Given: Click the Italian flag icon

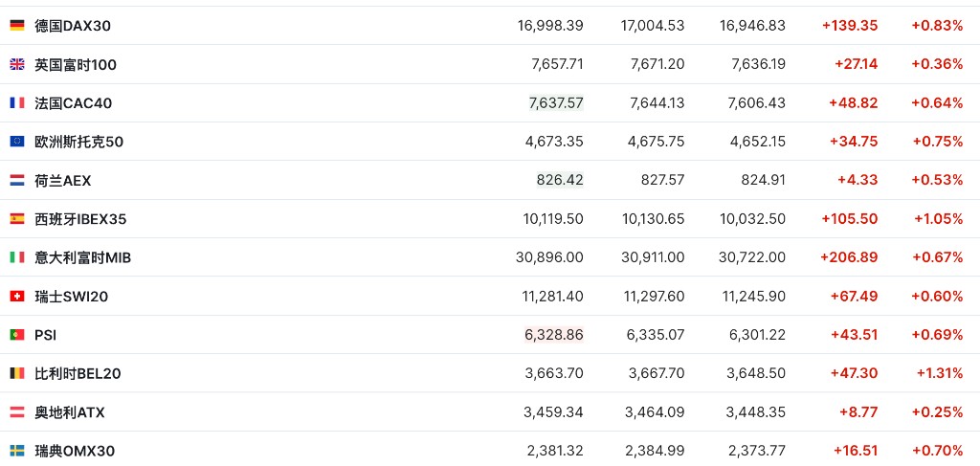Looking at the screenshot, I should [17, 257].
